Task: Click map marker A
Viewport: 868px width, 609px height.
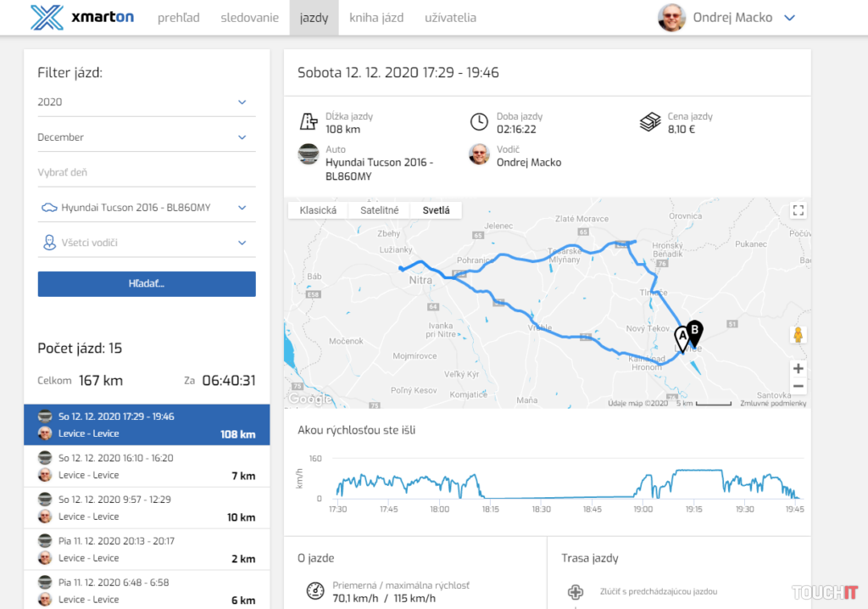Action: [682, 338]
